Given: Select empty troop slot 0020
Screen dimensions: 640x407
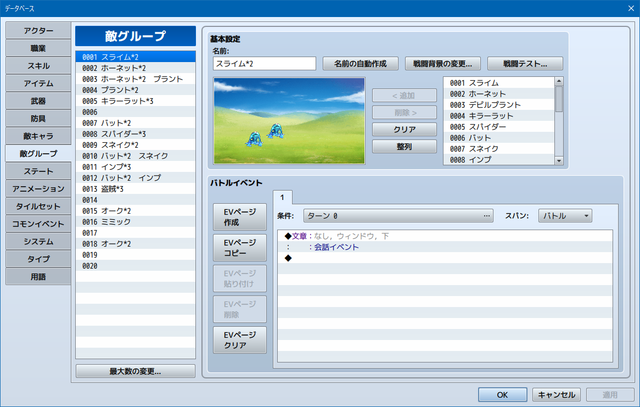Looking at the screenshot, I should (x=136, y=266).
